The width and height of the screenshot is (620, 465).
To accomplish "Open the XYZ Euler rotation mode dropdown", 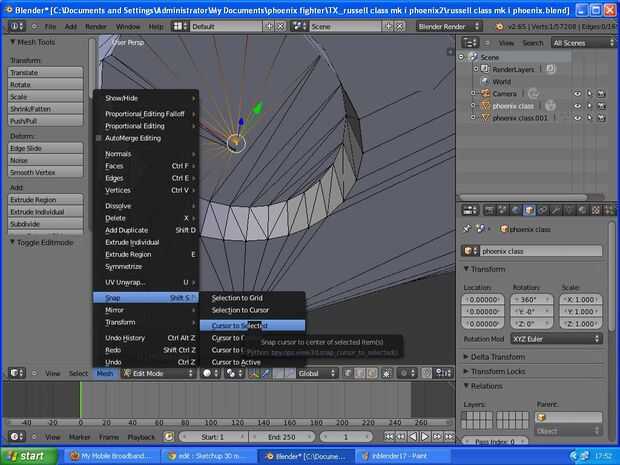I will [556, 339].
